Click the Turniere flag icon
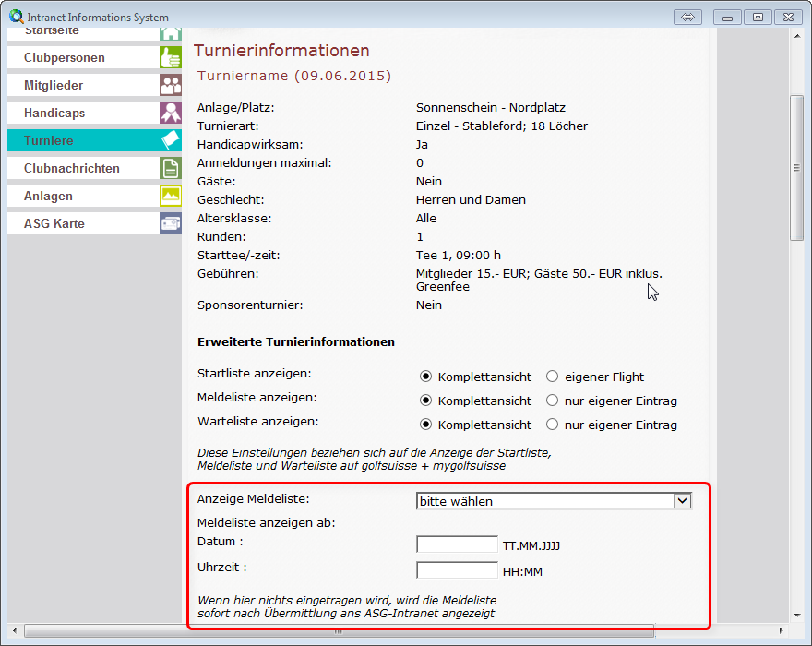Image resolution: width=812 pixels, height=646 pixels. (170, 141)
